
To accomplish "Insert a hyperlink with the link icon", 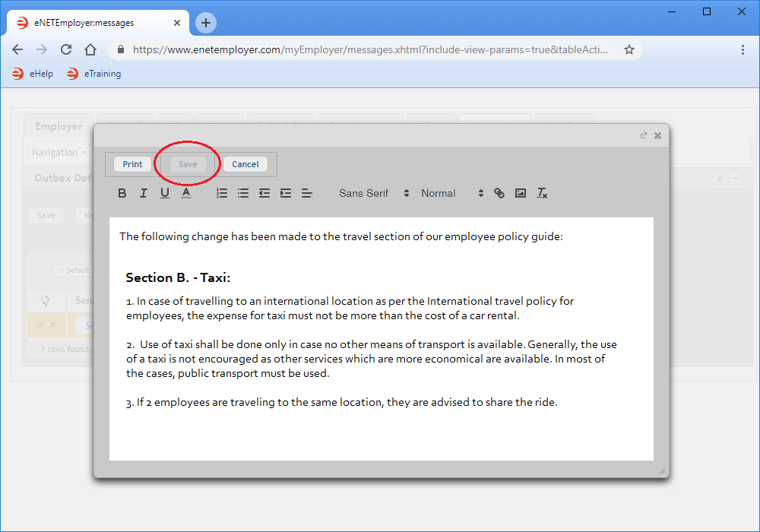I will tap(499, 193).
